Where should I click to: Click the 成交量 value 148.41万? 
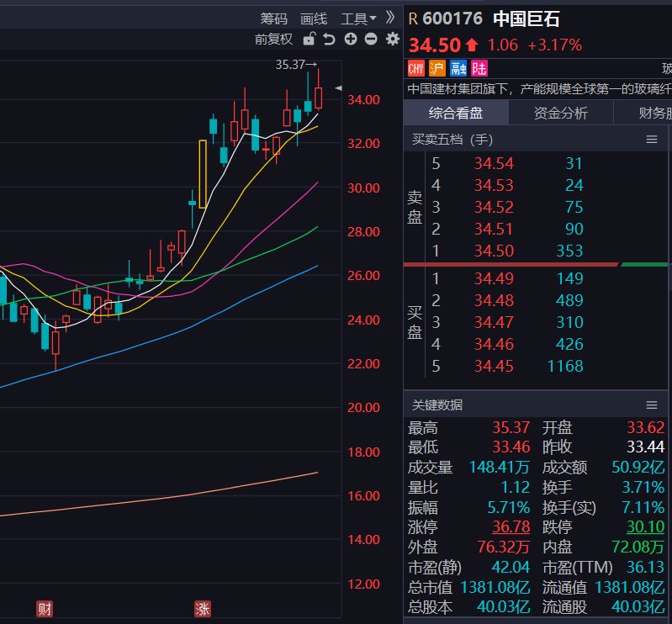pos(500,467)
